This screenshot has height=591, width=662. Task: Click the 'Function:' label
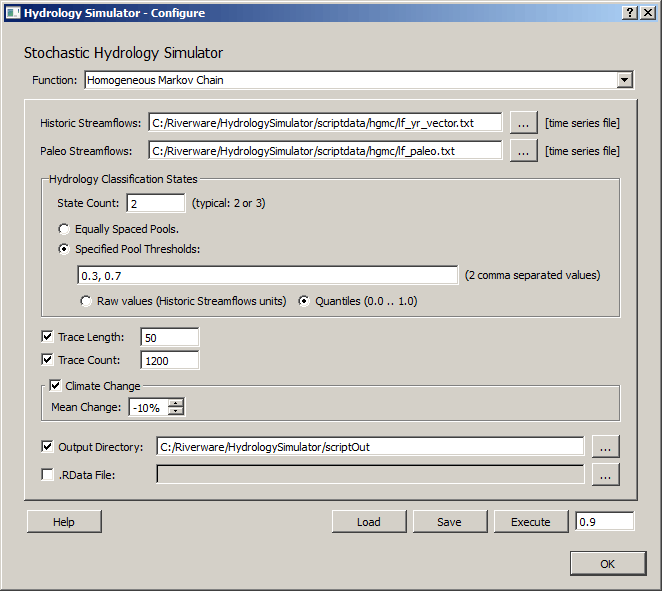pyautogui.click(x=55, y=80)
